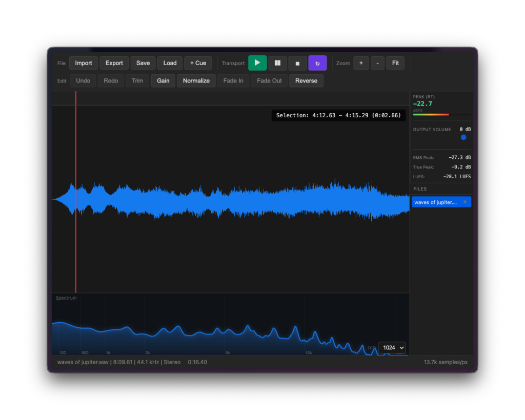The width and height of the screenshot is (525, 420).
Task: Zoom out of the waveform
Action: (x=377, y=62)
